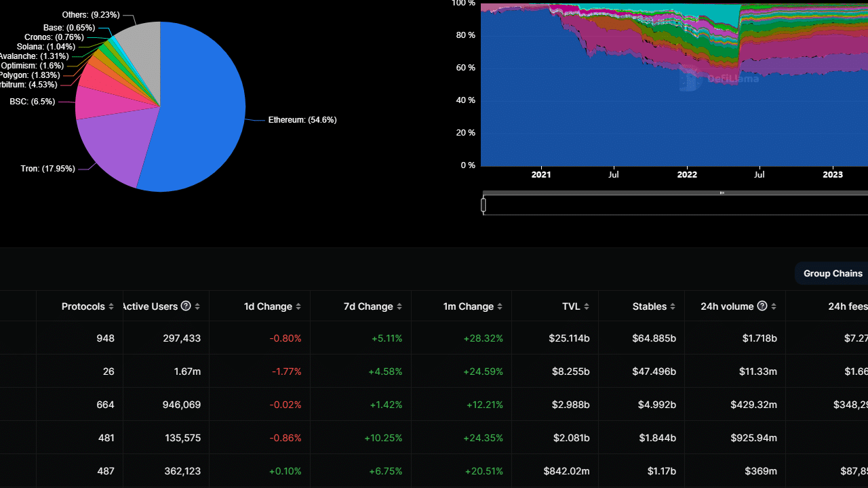The image size is (868, 488).
Task: Click the Tron: (17.95%) pie label
Action: click(47, 169)
